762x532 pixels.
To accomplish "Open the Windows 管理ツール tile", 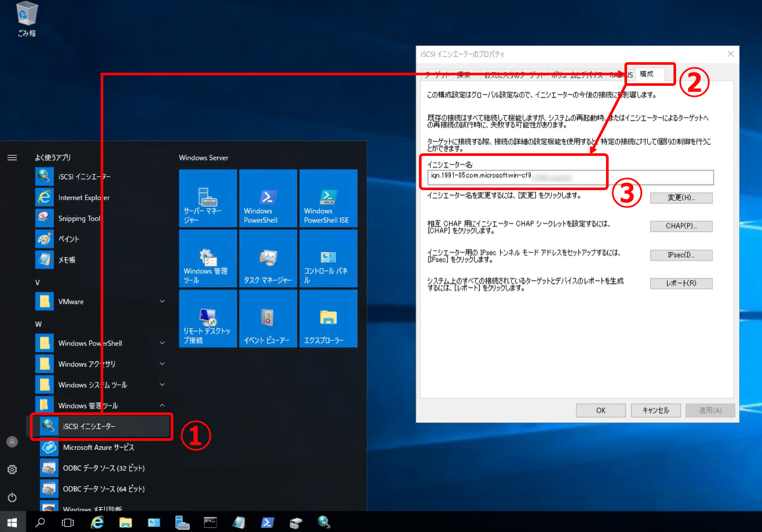I will tap(208, 258).
